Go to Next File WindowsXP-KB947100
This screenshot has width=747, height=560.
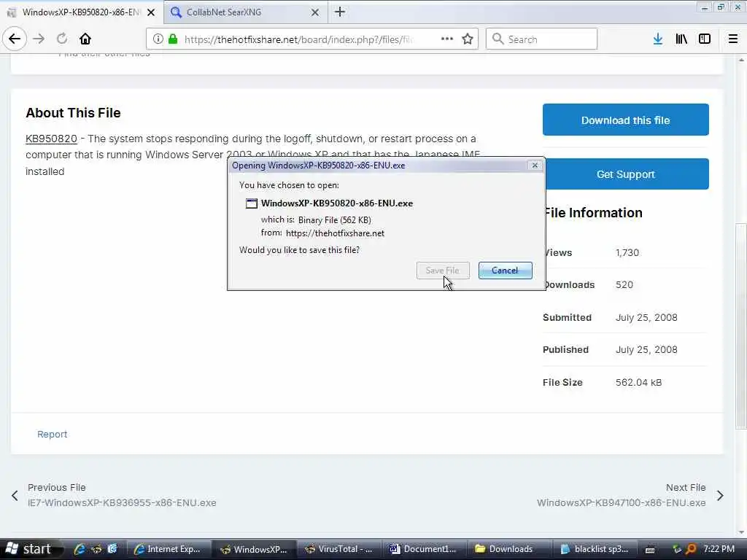(x=622, y=495)
